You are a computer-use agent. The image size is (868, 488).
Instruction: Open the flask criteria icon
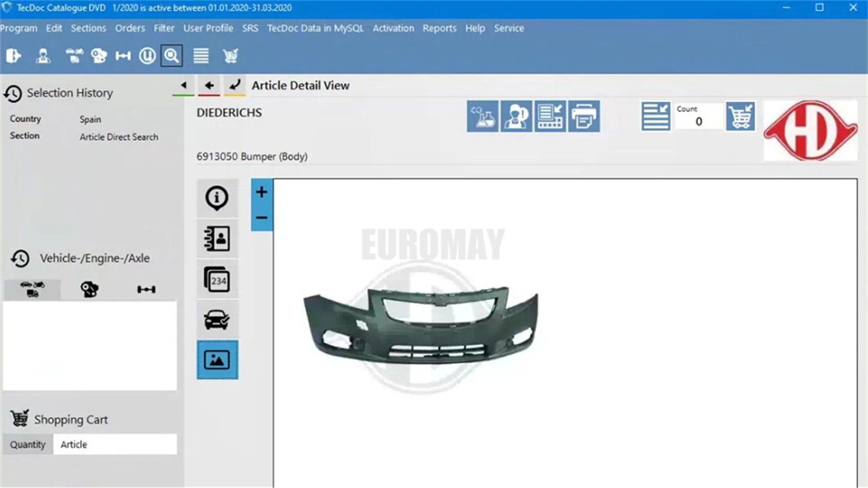483,116
